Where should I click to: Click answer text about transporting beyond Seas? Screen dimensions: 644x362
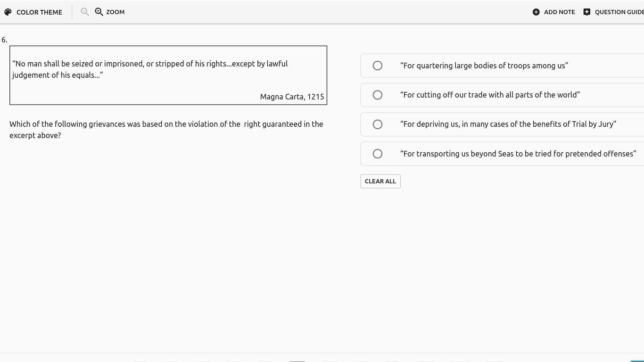point(518,154)
